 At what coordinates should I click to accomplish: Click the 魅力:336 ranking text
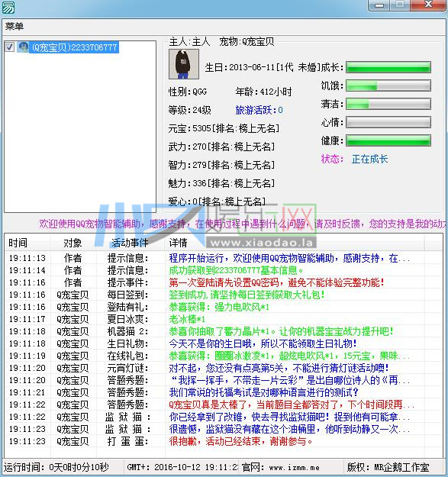222,183
